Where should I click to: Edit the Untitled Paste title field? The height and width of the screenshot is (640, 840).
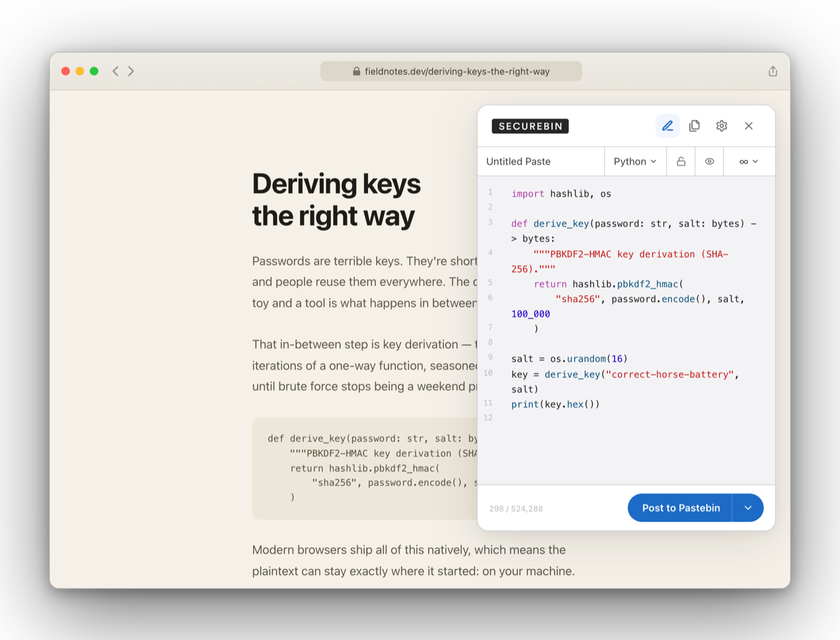coord(541,161)
